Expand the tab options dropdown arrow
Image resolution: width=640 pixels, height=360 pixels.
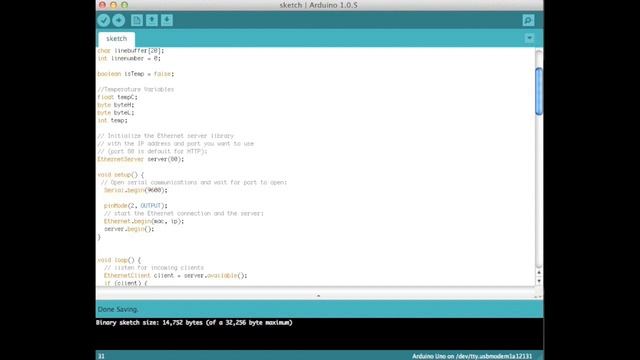529,38
